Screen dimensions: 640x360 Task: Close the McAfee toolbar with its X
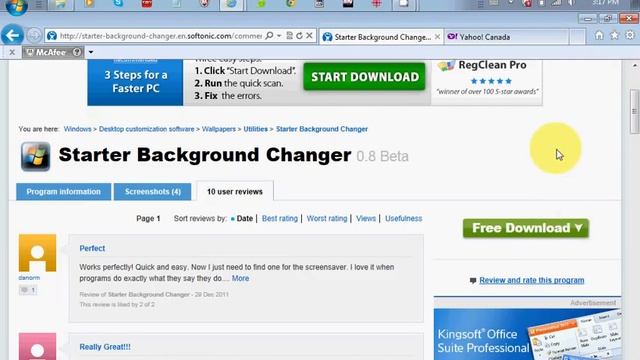(12, 52)
